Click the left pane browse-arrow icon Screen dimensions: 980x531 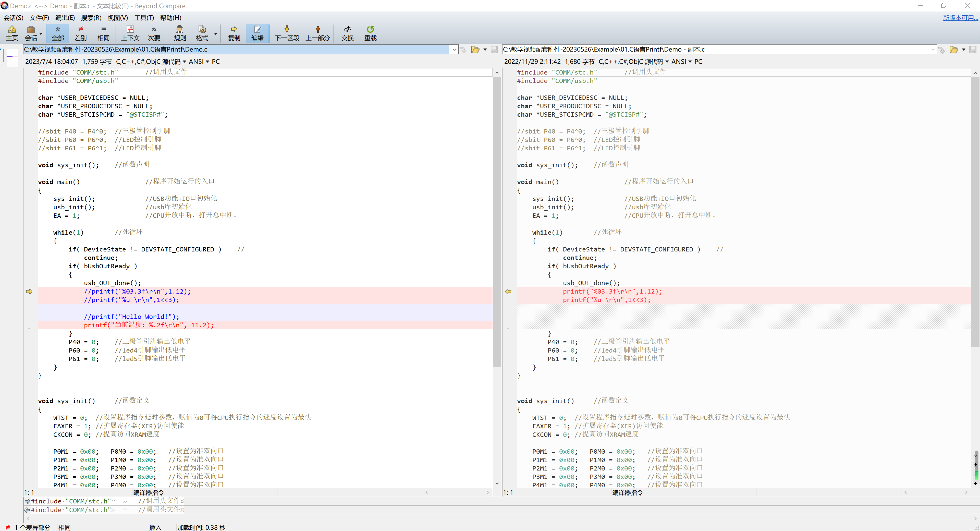click(463, 50)
